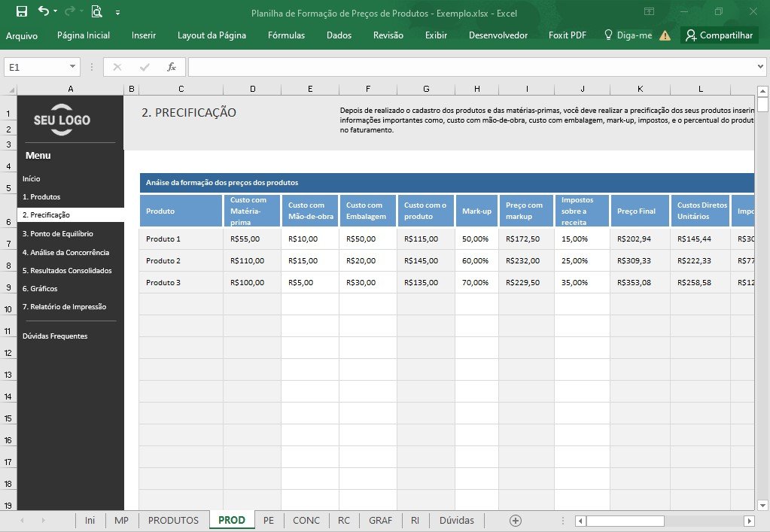Click the vertical scrollbar down arrow
The width and height of the screenshot is (770, 532).
coord(762,505)
